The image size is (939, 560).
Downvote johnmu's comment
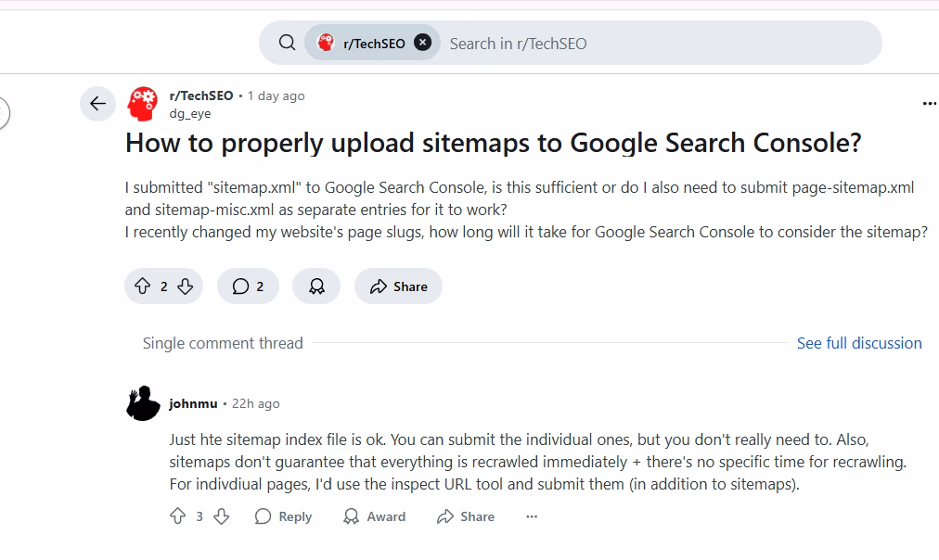click(x=221, y=516)
